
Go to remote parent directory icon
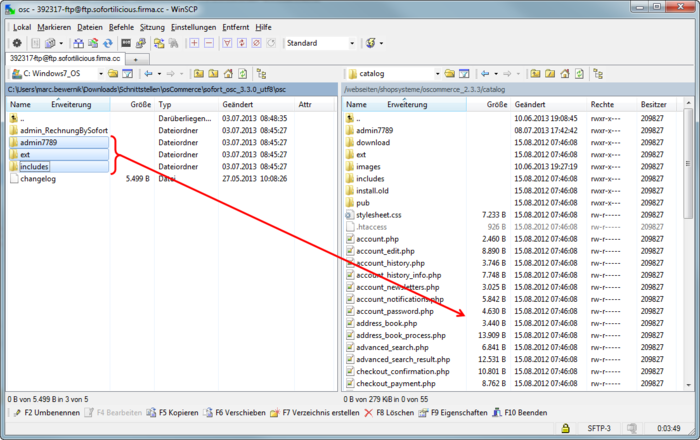pyautogui.click(x=536, y=74)
